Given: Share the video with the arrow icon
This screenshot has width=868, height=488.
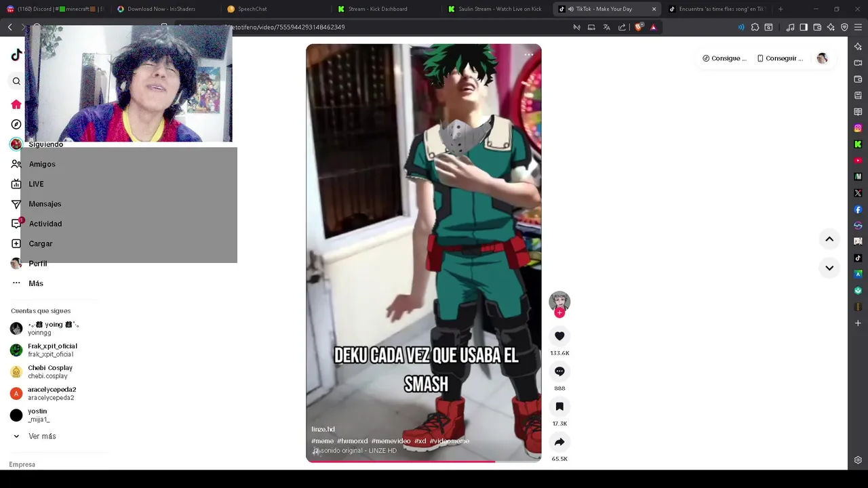Looking at the screenshot, I should pos(559,442).
